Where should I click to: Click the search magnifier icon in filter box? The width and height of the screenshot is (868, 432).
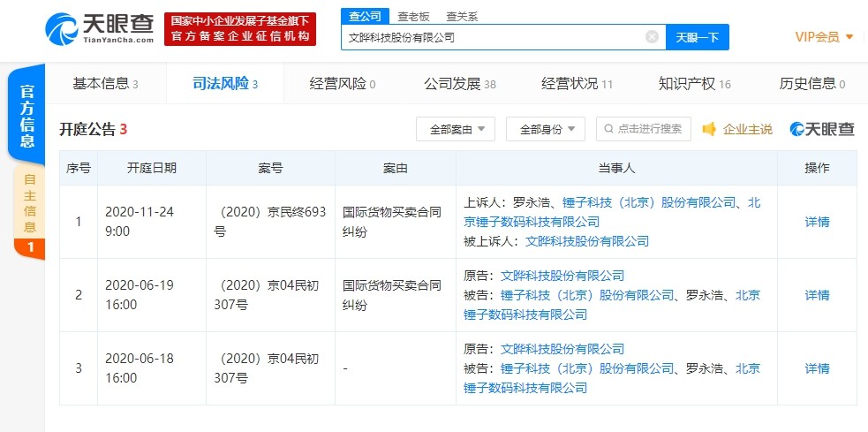click(608, 129)
